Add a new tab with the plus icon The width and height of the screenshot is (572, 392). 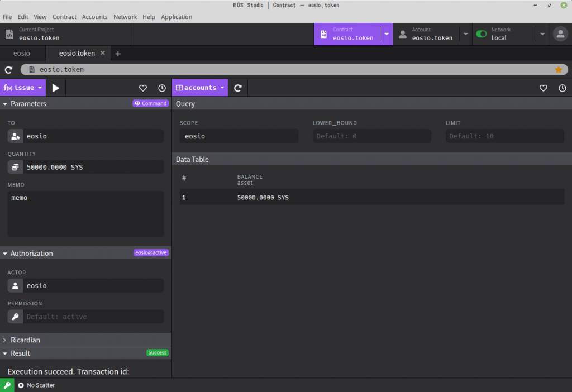click(x=118, y=54)
